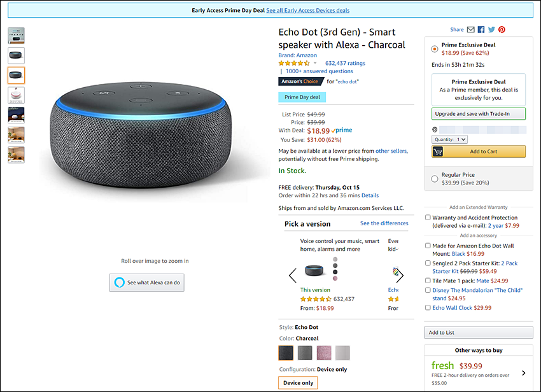Share product via email icon
This screenshot has height=392, width=541.
click(470, 30)
